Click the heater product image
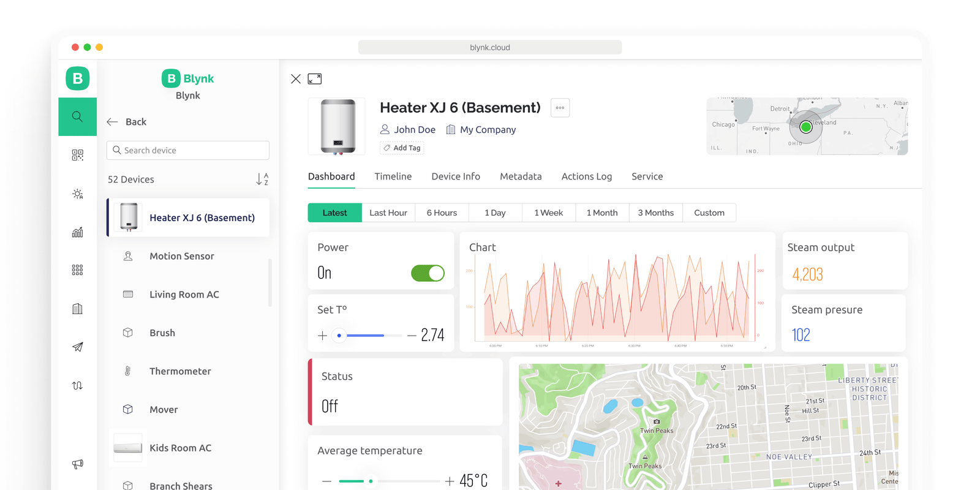The height and width of the screenshot is (490, 980). [337, 126]
